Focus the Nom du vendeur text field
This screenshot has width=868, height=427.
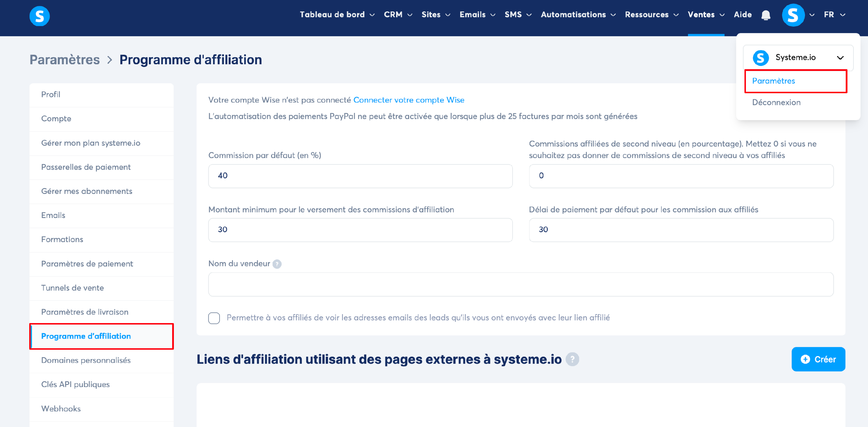coord(521,285)
